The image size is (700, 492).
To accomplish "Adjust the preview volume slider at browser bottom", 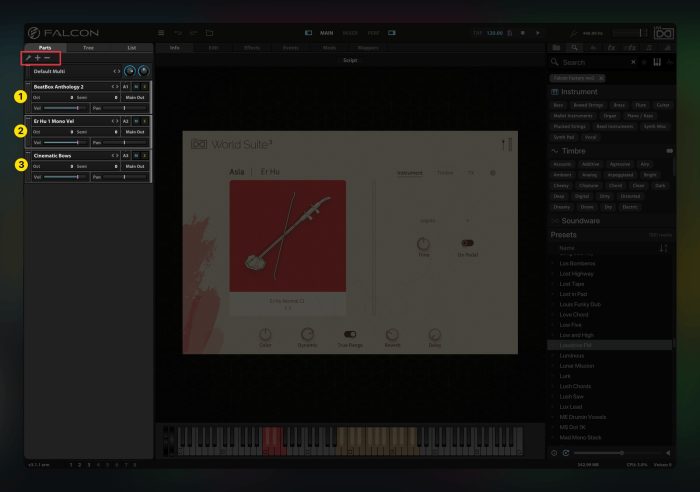I will pyautogui.click(x=617, y=453).
